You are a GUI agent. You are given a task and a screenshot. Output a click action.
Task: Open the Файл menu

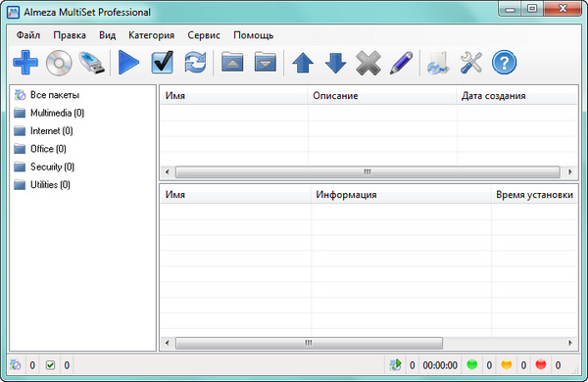coord(28,35)
